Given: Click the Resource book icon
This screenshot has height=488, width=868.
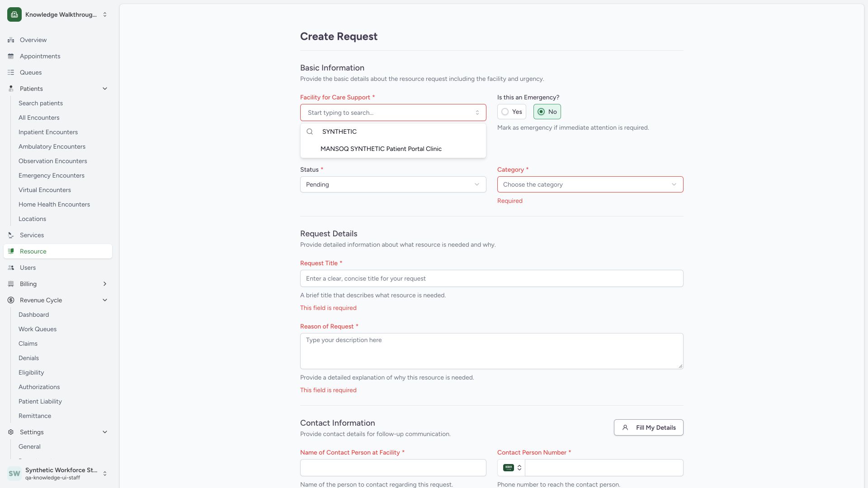Looking at the screenshot, I should click(11, 251).
